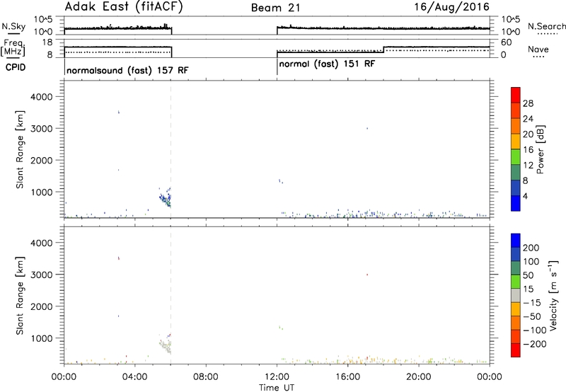Click the "4" tick on Power colorbar
This screenshot has width=566, height=392.
[525, 196]
